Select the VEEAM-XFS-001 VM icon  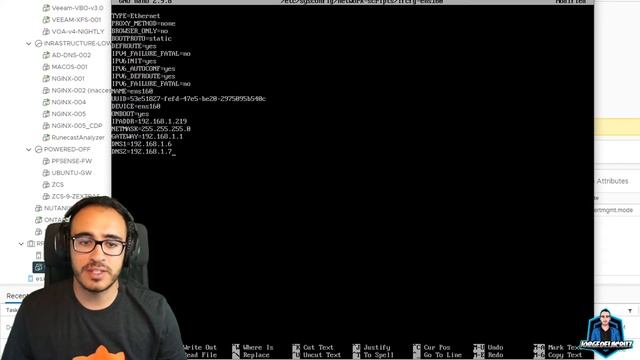46,20
